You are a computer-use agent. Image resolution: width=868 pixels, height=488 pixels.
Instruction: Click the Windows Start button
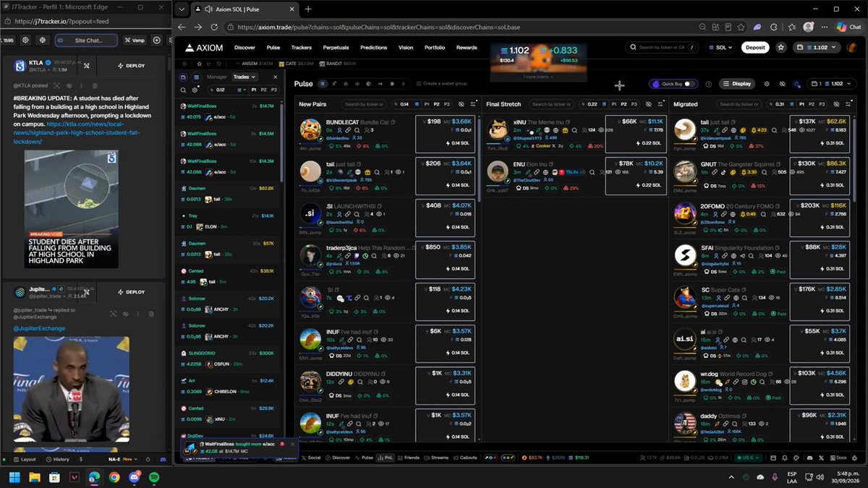click(14, 477)
